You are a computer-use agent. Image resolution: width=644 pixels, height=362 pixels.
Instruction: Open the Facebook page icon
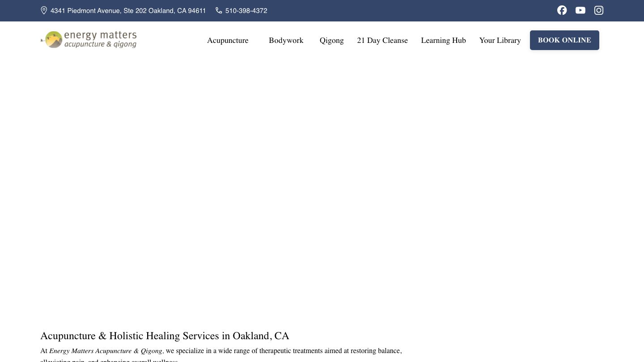562,10
